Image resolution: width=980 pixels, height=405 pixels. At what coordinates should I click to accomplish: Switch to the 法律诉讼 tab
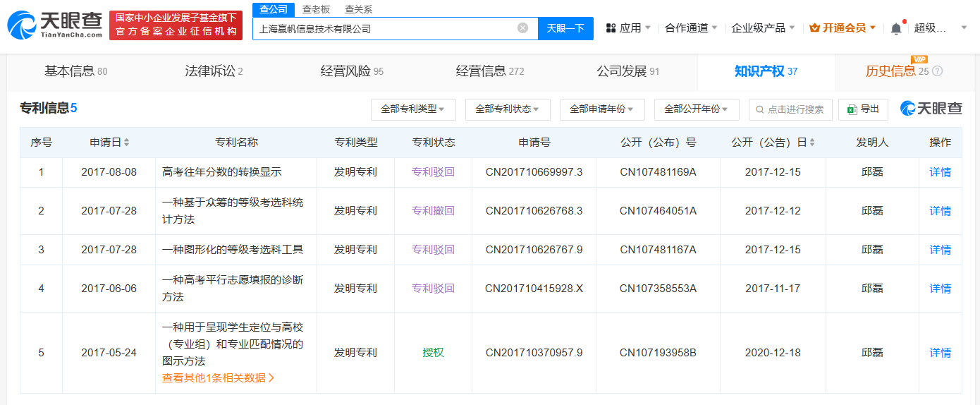click(214, 71)
